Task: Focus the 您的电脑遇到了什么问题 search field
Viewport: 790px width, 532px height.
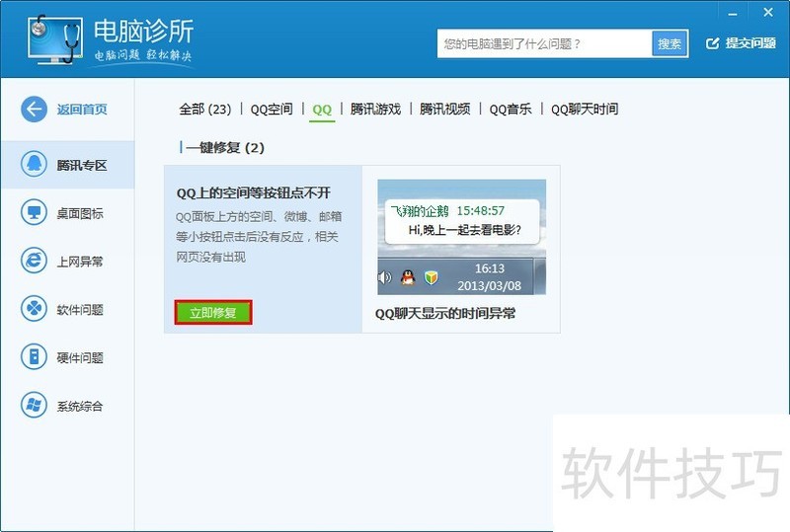Action: 545,44
